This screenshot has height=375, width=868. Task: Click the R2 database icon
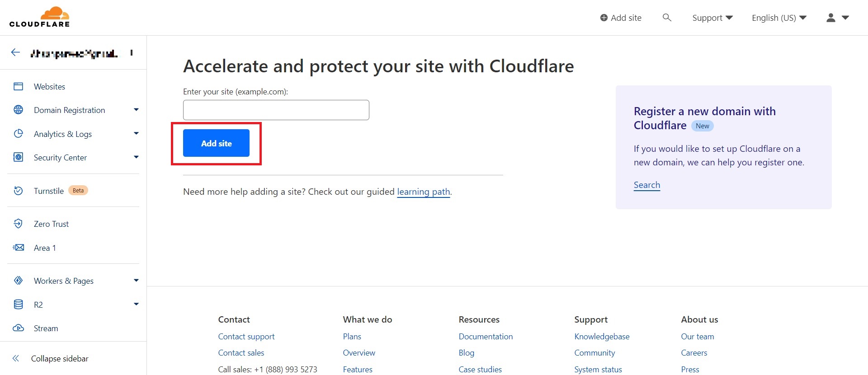tap(18, 305)
